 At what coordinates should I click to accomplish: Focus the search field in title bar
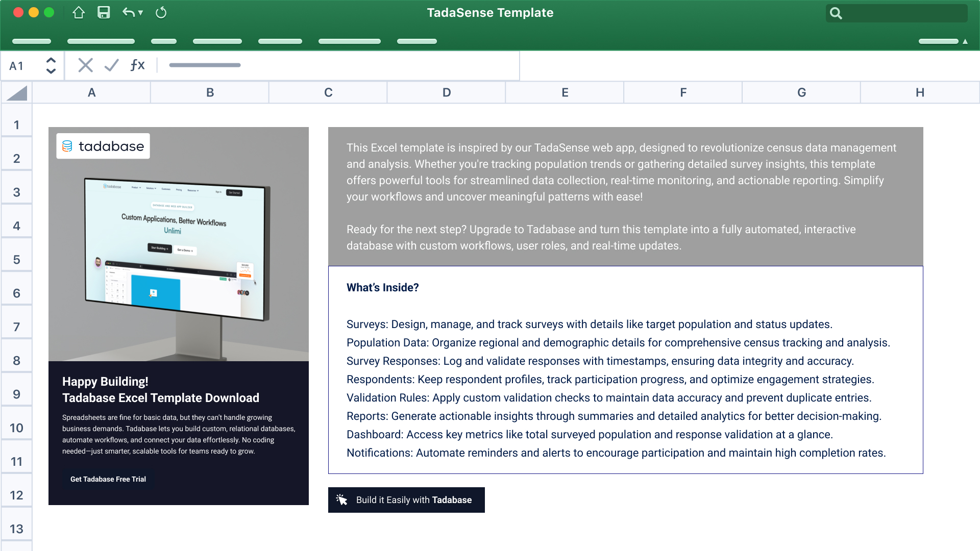click(896, 13)
